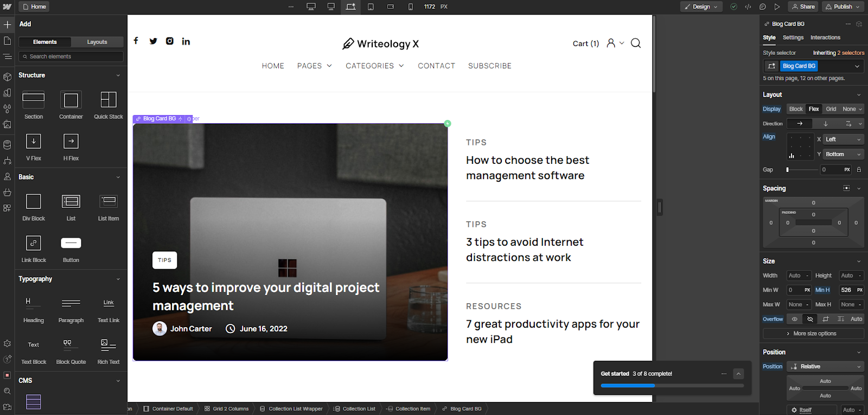Collapse the Typography section

(x=118, y=279)
